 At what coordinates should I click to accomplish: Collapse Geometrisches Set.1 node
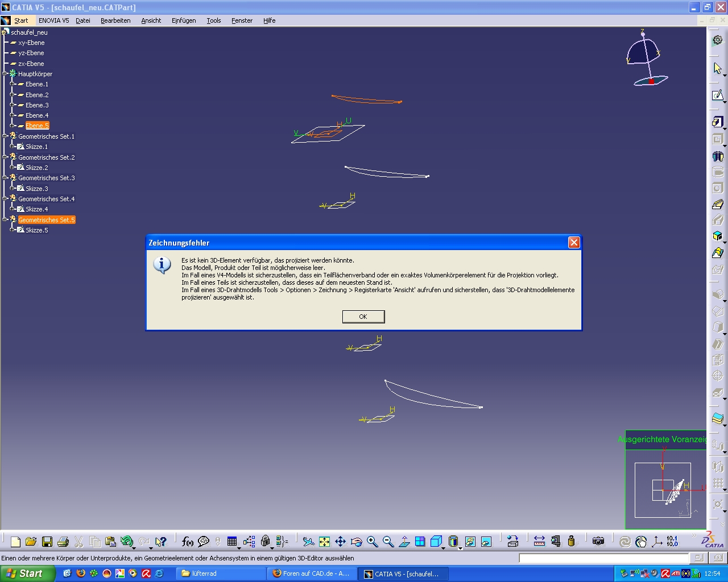click(x=5, y=136)
